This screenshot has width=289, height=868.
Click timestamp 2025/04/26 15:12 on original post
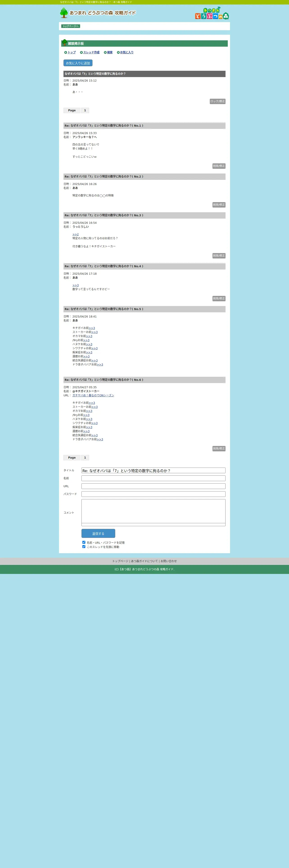point(84,81)
